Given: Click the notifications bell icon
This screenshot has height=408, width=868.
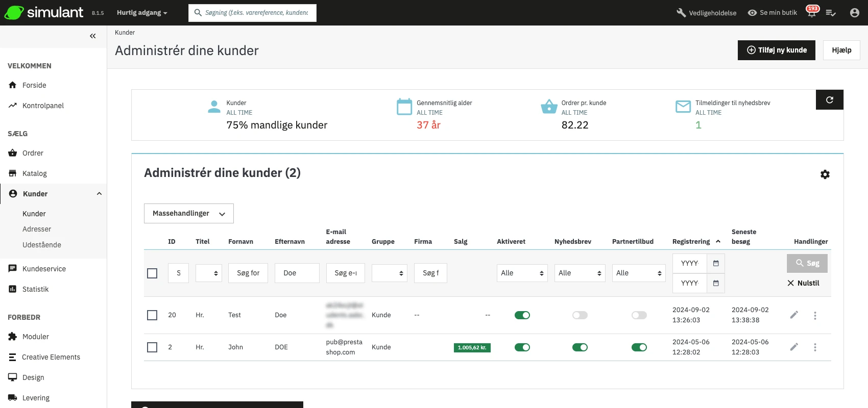Looking at the screenshot, I should (811, 13).
